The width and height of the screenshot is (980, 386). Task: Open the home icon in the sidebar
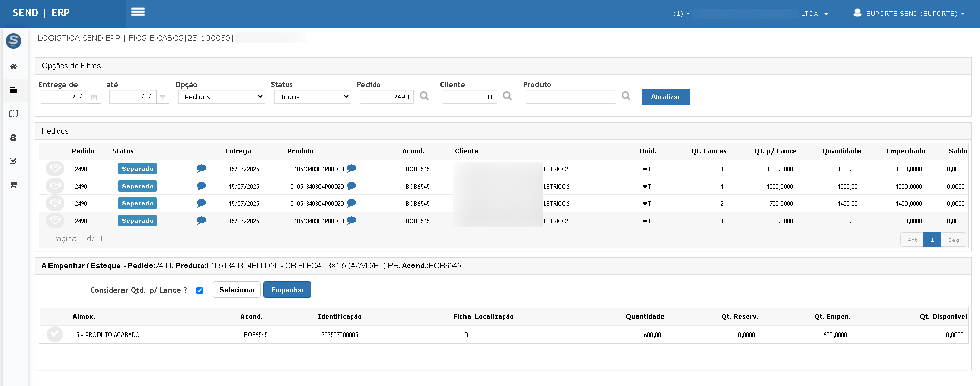tap(14, 67)
